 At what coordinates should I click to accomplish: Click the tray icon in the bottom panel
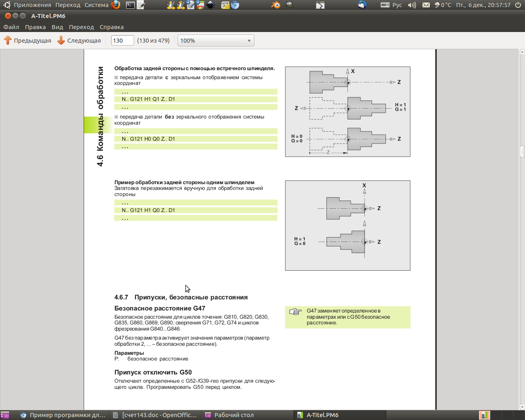tap(484, 415)
